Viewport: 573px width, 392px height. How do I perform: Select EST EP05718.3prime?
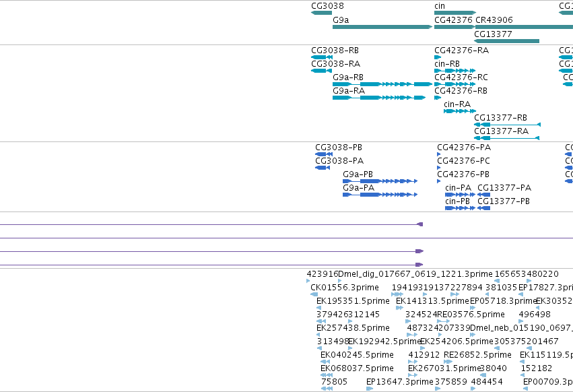pyautogui.click(x=472, y=308)
